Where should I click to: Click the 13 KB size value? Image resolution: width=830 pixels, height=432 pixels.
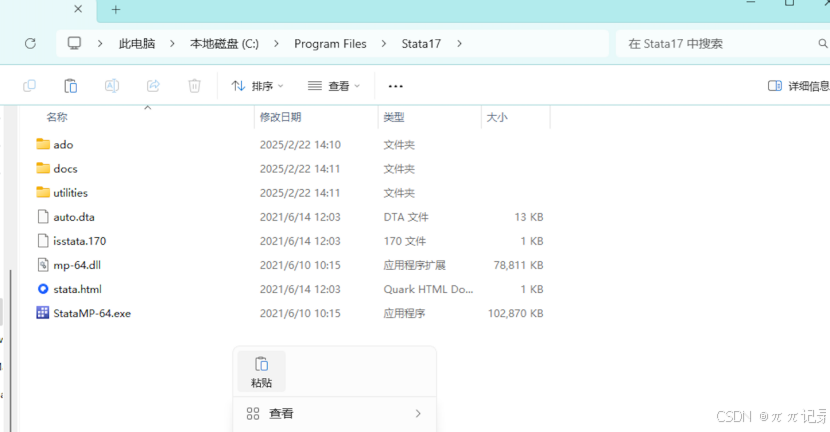click(x=529, y=217)
